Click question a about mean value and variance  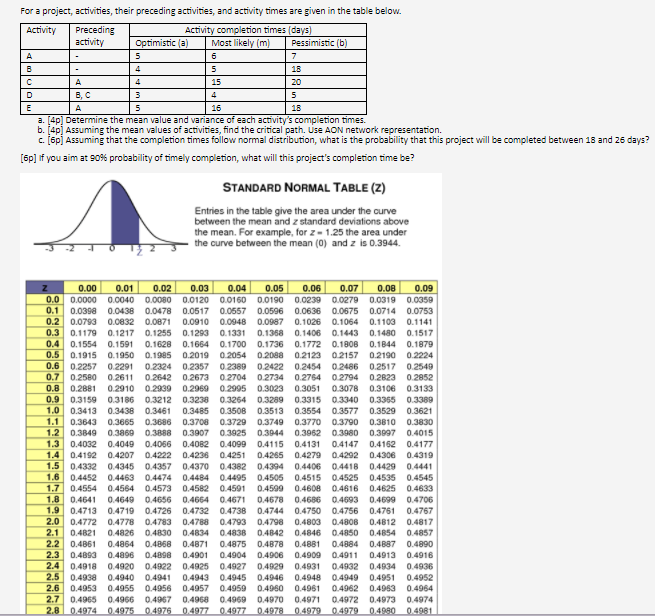(x=201, y=120)
